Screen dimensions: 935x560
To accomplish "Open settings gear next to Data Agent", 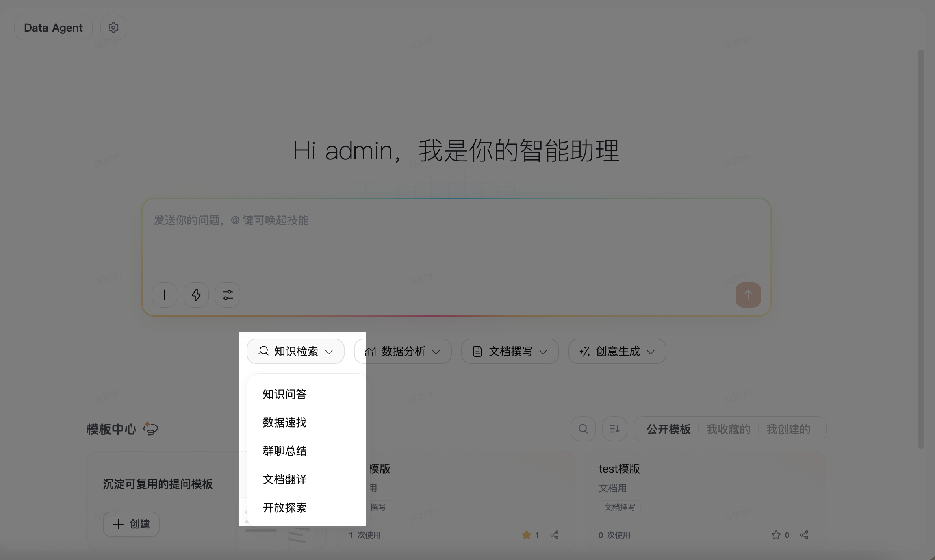I will point(113,28).
